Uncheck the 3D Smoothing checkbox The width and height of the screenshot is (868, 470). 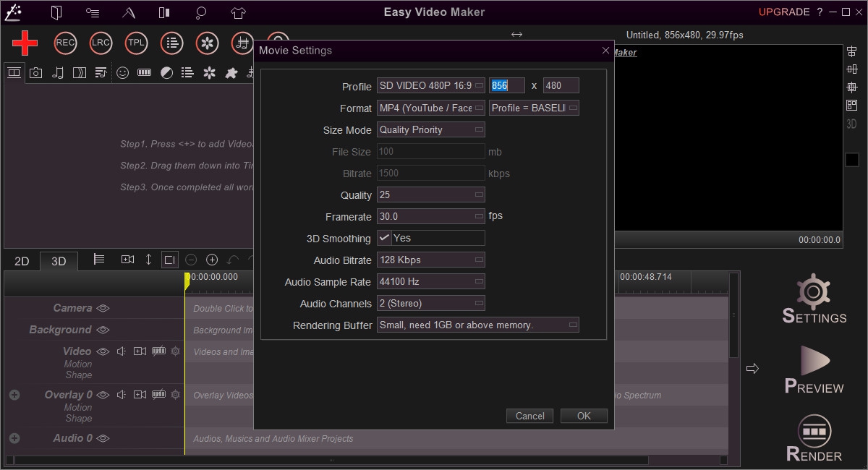(385, 238)
